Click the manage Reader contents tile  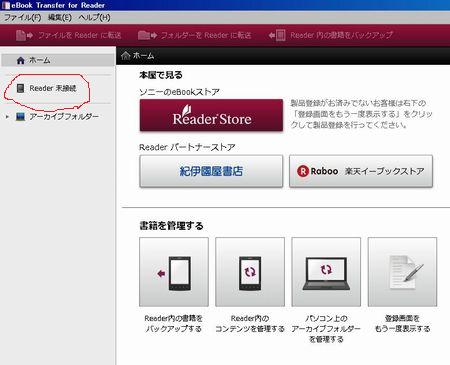(250, 272)
